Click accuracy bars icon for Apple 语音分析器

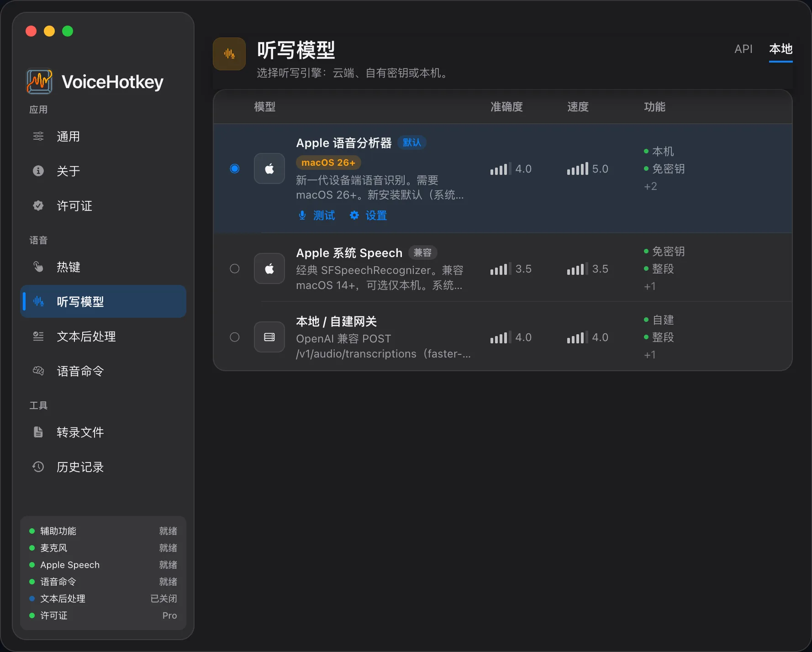(501, 168)
